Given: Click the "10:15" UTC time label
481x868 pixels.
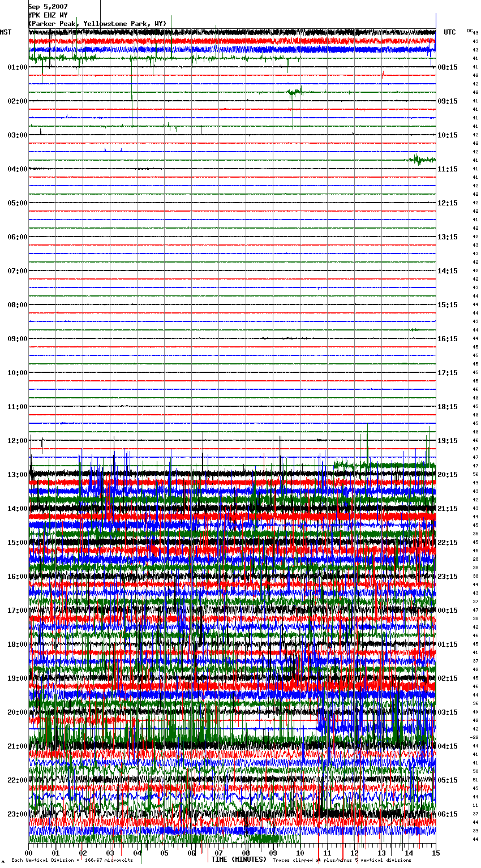Looking at the screenshot, I should click(448, 135).
